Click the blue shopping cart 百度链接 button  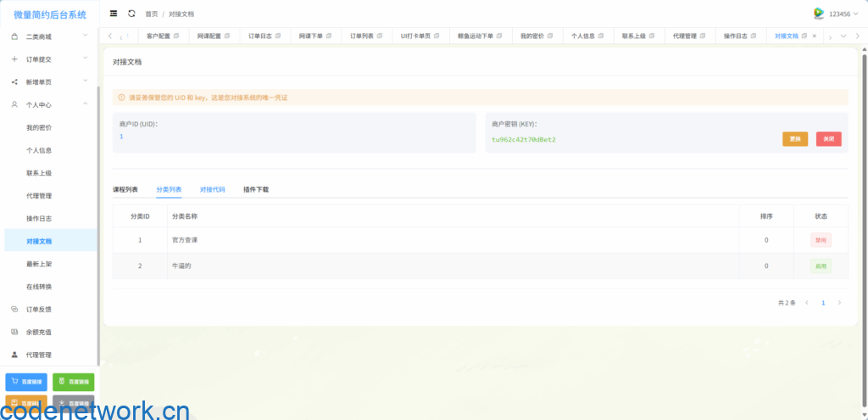point(26,382)
